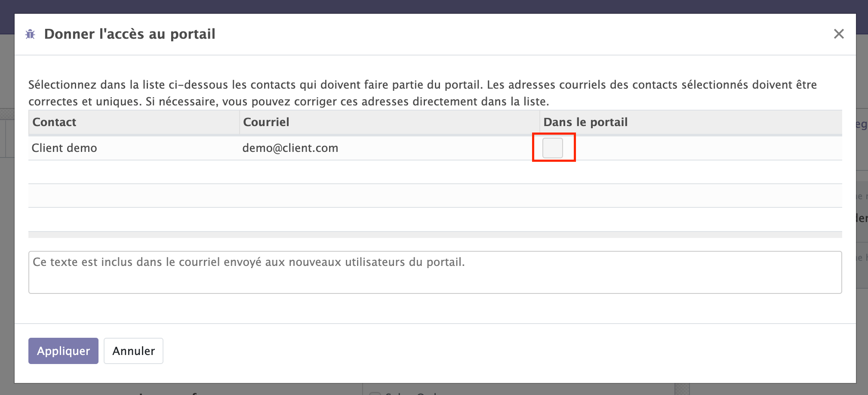868x395 pixels.
Task: Click the second empty row in contacts list
Action: coord(434,196)
